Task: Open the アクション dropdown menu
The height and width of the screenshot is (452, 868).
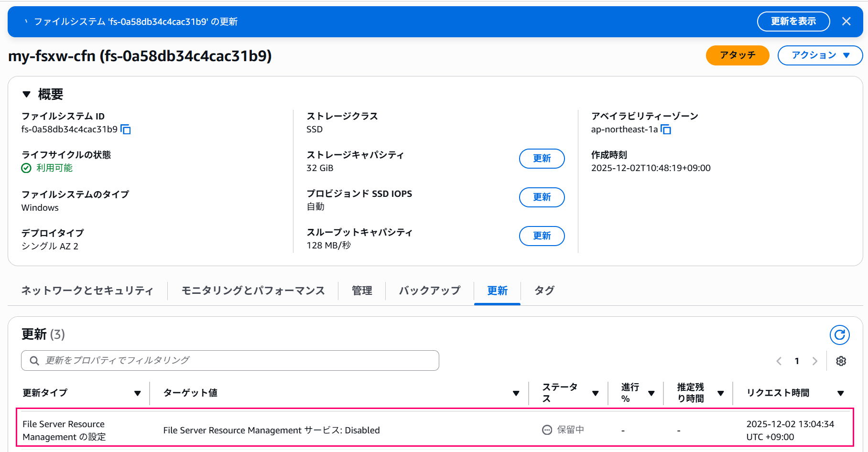Action: click(x=820, y=55)
